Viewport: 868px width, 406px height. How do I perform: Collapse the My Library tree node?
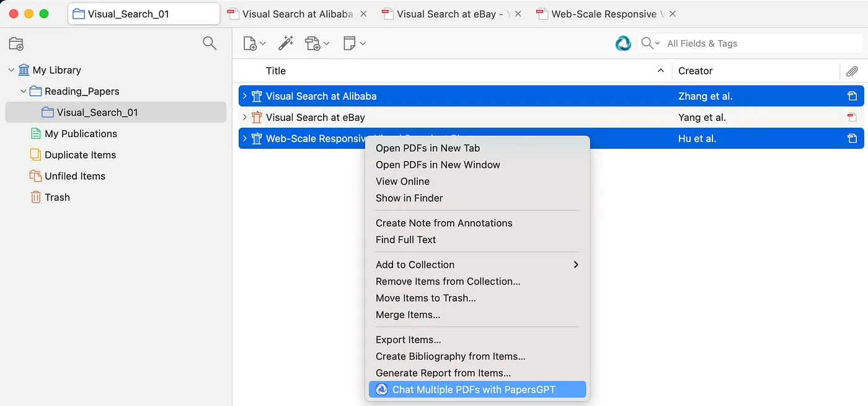point(11,70)
